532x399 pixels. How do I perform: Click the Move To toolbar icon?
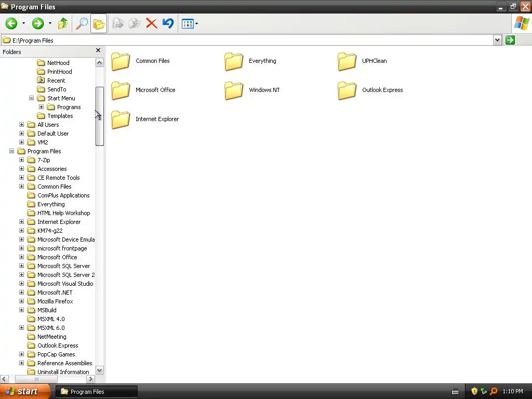tap(118, 23)
